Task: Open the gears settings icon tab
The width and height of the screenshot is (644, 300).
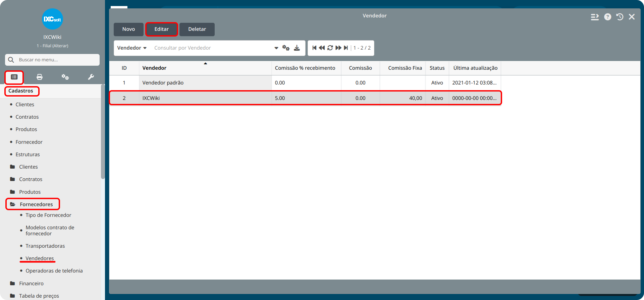Action: tap(65, 77)
